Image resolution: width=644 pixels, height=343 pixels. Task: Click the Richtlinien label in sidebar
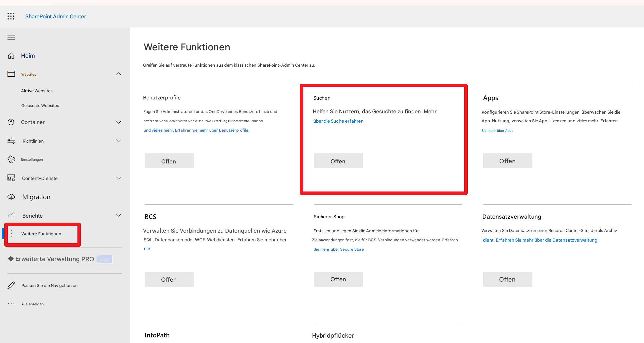(x=33, y=141)
